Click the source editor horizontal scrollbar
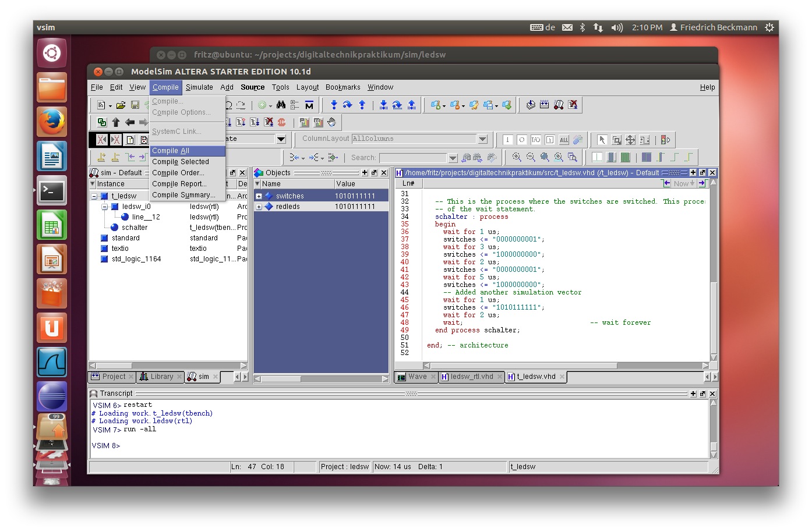Viewport: 812px width, 532px height. [524, 366]
